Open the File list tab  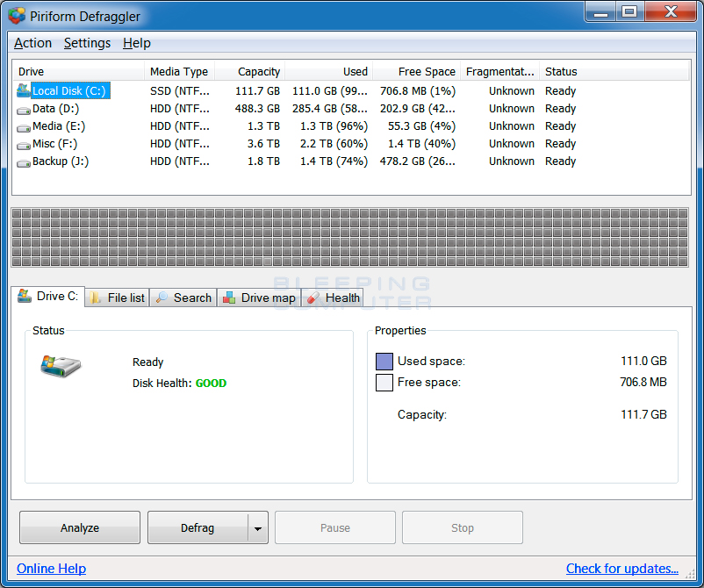click(117, 298)
